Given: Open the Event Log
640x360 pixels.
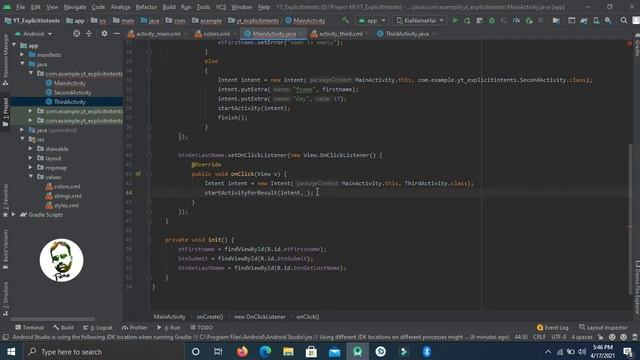Looking at the screenshot, I should click(552, 327).
